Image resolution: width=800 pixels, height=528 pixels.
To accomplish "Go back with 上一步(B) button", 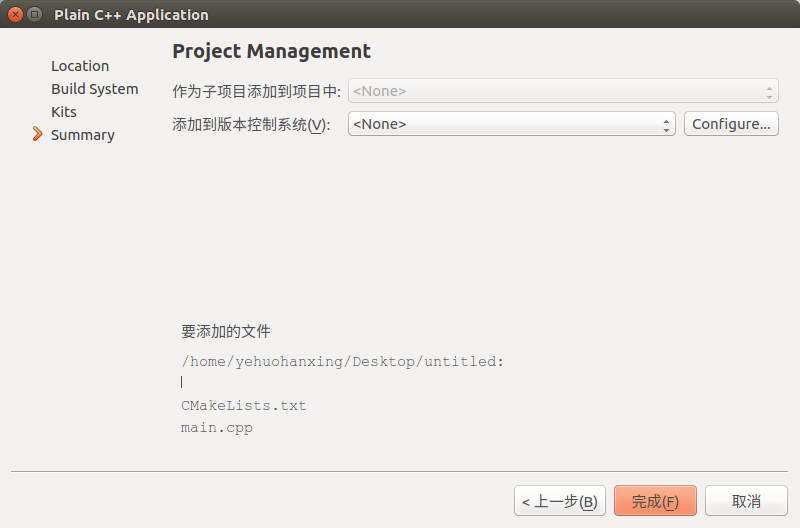I will (560, 501).
